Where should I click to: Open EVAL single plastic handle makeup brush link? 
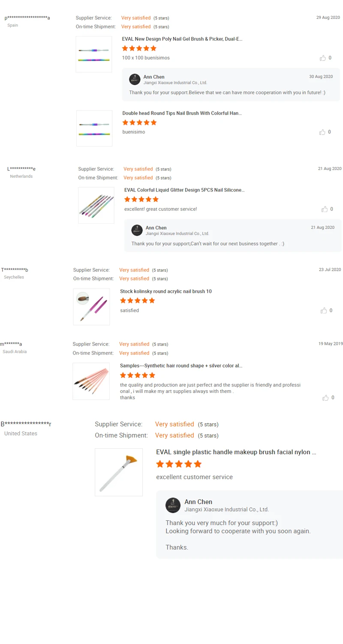click(x=236, y=452)
